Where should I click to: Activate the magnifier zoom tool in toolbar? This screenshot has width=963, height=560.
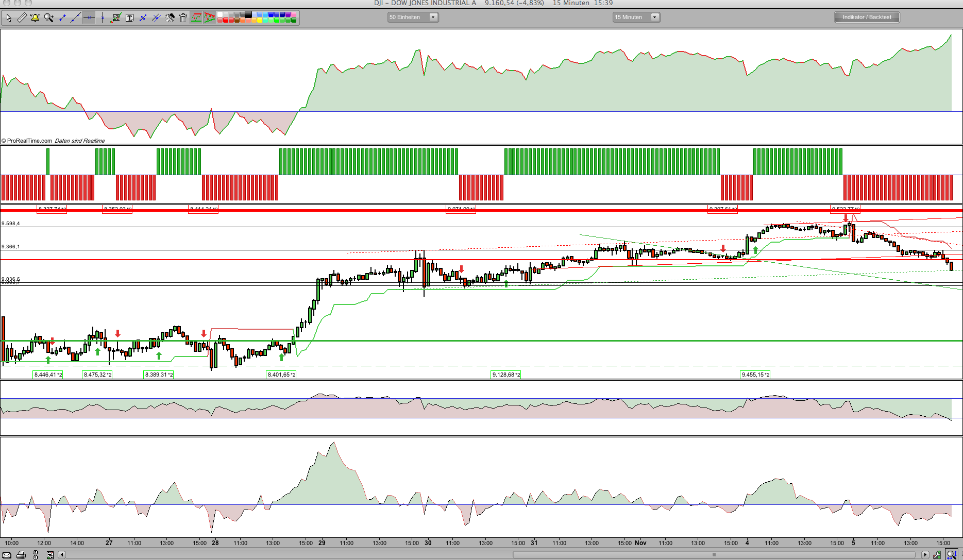[49, 18]
